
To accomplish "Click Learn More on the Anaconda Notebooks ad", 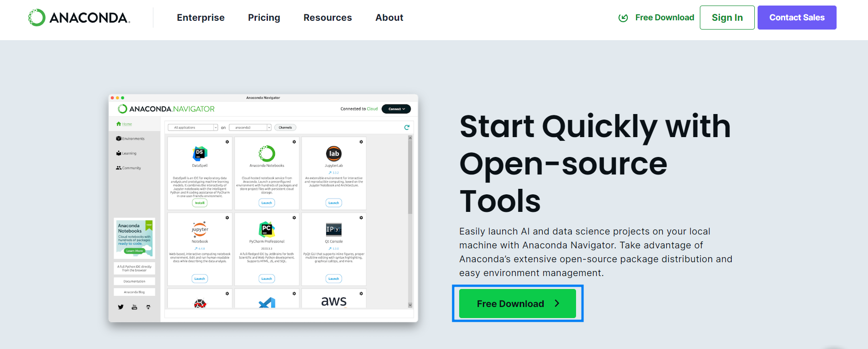I will coord(135,251).
